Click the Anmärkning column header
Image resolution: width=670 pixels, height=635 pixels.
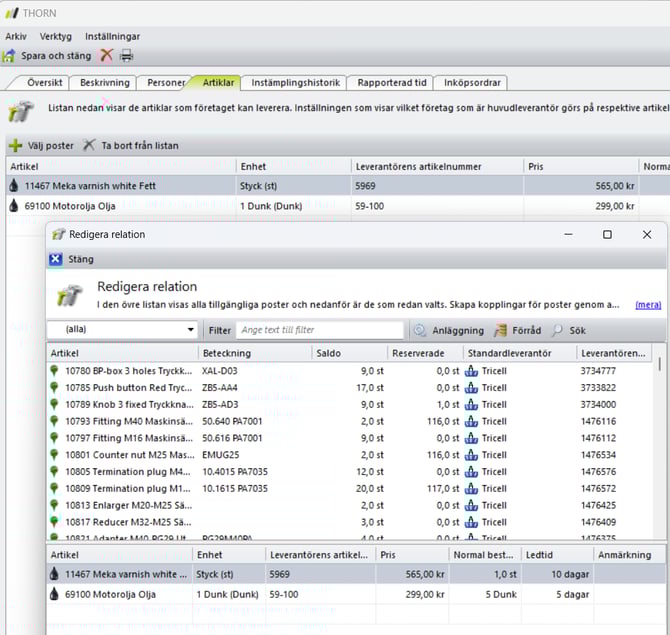coord(629,555)
